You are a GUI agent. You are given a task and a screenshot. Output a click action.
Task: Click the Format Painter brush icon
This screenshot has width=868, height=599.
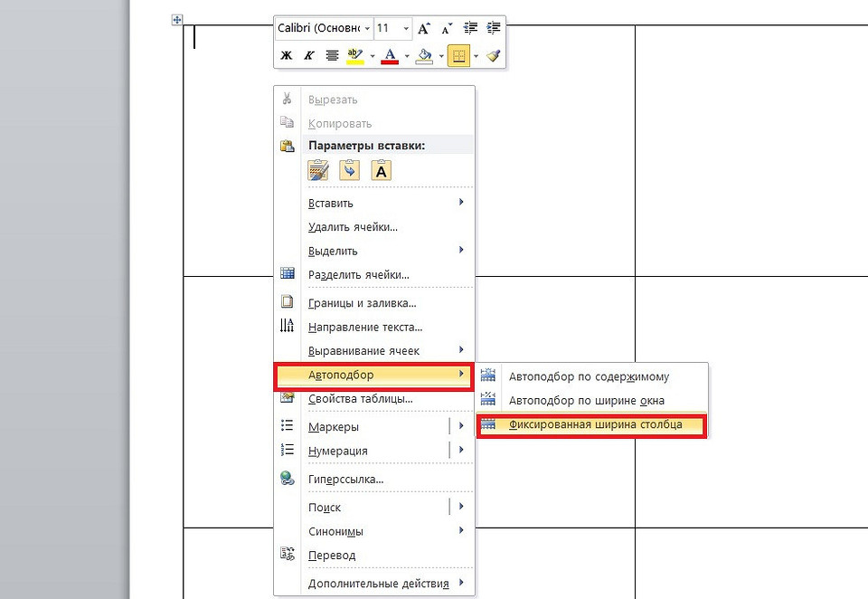tap(493, 56)
